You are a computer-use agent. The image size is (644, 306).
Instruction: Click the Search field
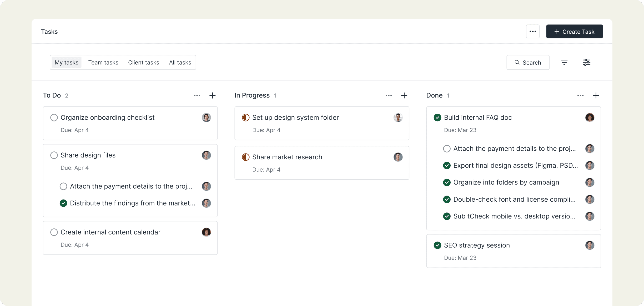pos(528,63)
